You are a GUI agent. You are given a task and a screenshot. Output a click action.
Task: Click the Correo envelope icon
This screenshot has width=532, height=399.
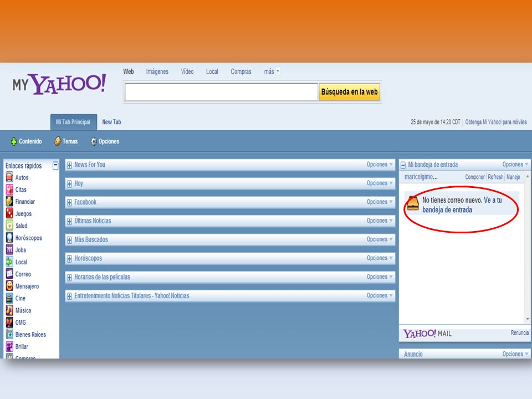(x=9, y=274)
